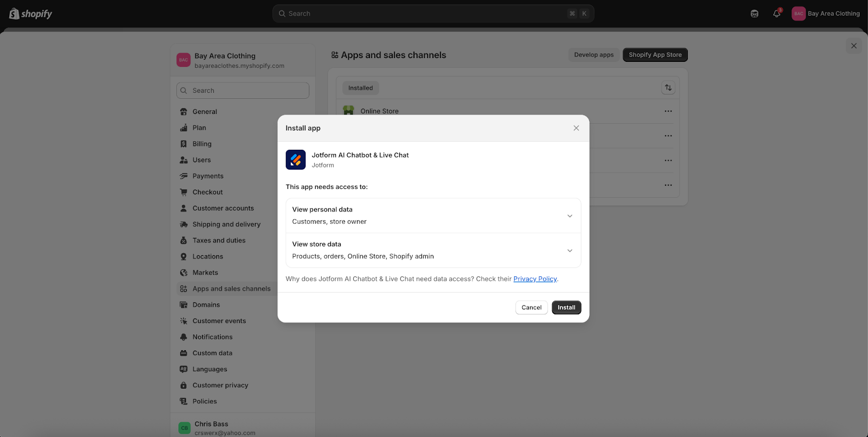Select the Markets globe icon
This screenshot has height=437, width=868.
(x=183, y=273)
